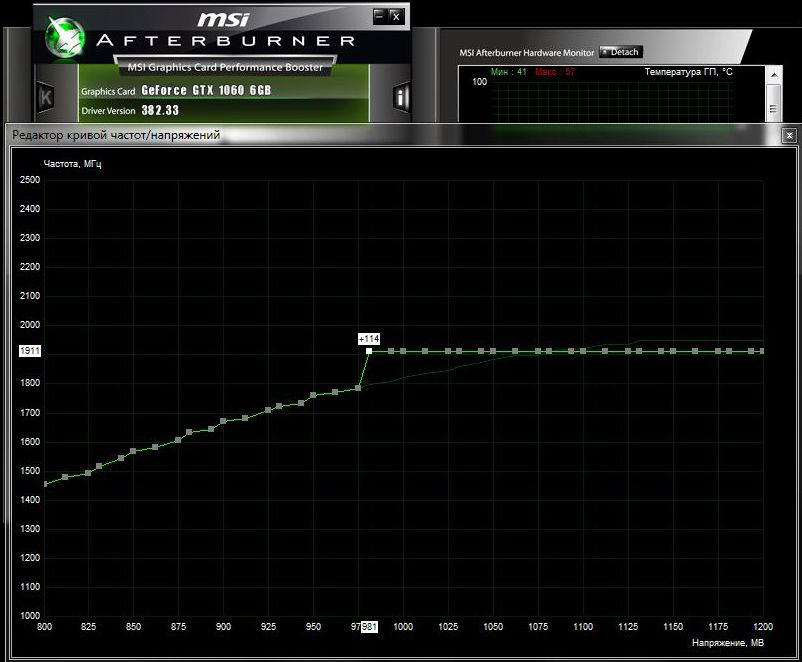
Task: Open Kombustor with the K side button
Action: pos(46,97)
